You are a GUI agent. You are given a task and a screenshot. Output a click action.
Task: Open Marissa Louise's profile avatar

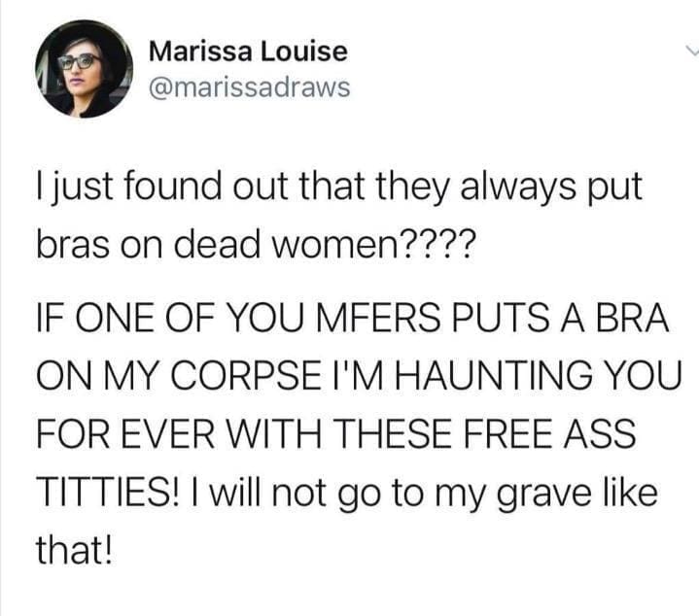point(85,69)
